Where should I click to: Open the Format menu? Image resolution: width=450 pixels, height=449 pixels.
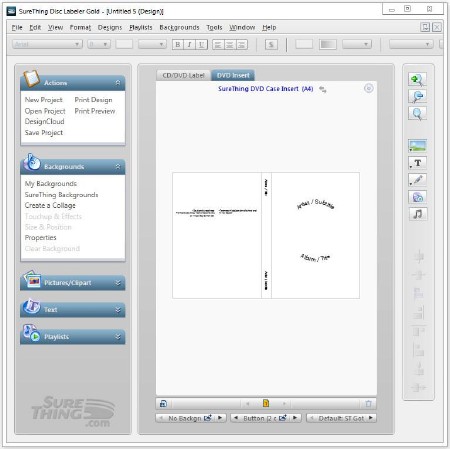(80, 27)
